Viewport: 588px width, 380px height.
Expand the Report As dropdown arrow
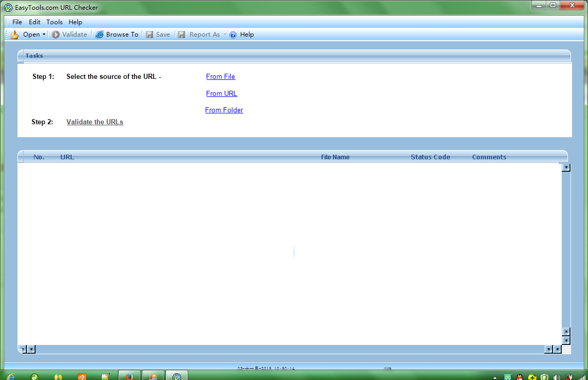pos(225,35)
